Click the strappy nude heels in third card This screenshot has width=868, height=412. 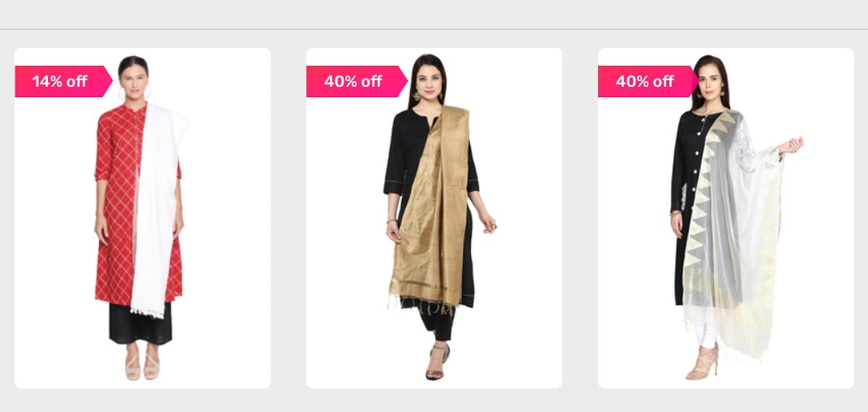tap(702, 363)
